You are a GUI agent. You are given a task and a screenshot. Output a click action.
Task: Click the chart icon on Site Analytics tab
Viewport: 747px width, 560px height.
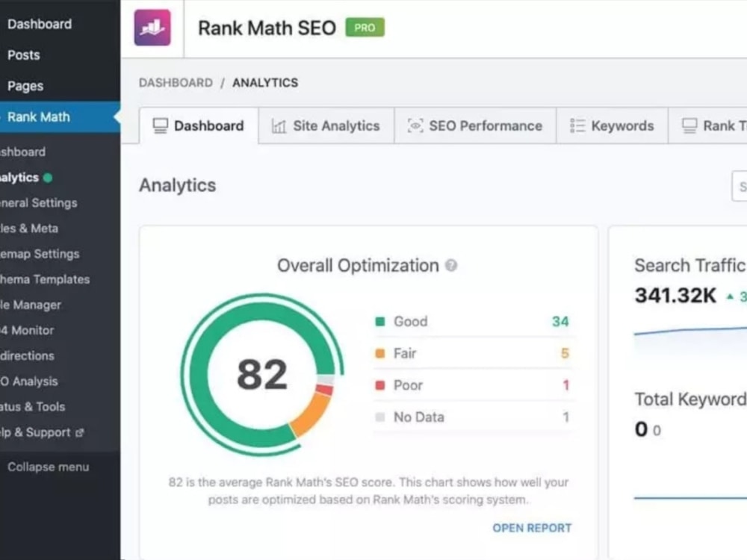(279, 126)
